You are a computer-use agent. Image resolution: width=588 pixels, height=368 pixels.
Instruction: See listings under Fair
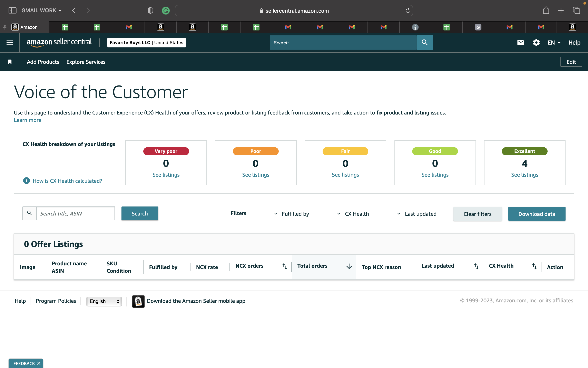(345, 175)
